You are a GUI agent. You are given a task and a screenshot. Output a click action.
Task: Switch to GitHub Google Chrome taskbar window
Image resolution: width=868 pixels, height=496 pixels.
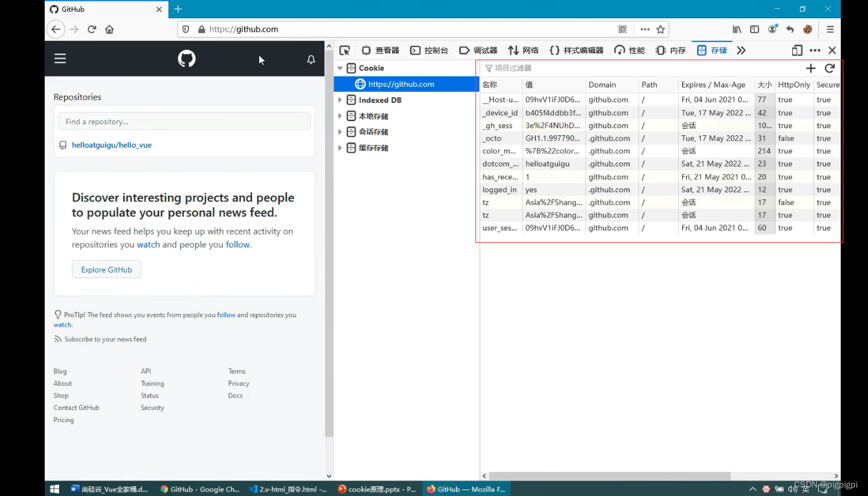(200, 489)
